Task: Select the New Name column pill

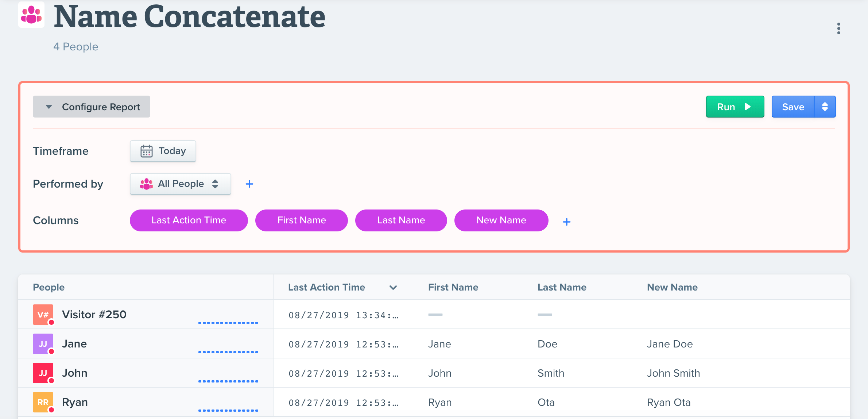Action: click(501, 220)
